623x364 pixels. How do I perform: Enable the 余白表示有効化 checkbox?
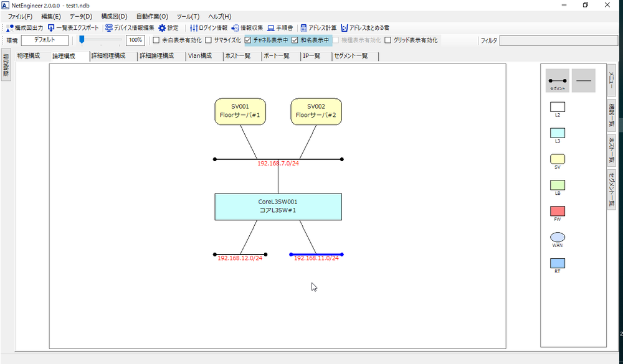click(x=156, y=40)
